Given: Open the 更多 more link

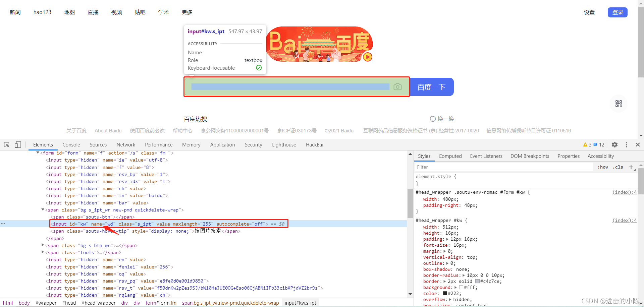Looking at the screenshot, I should point(187,12).
